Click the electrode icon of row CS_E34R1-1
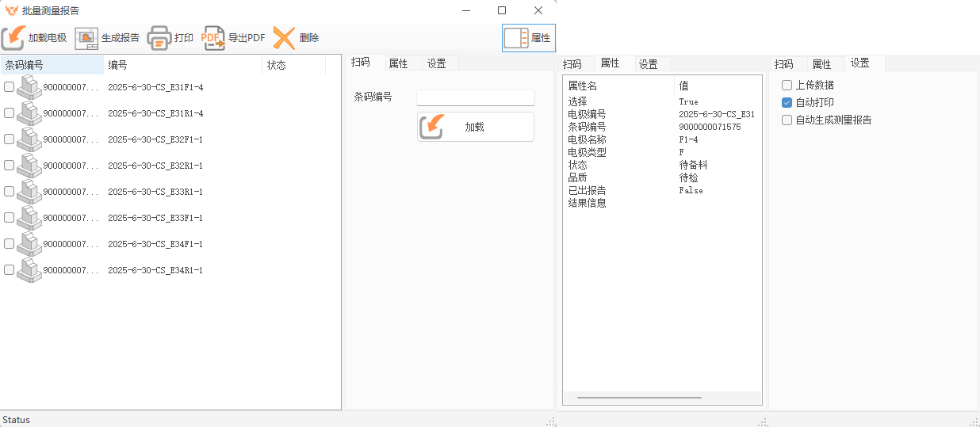This screenshot has width=980, height=427. pyautogui.click(x=29, y=270)
